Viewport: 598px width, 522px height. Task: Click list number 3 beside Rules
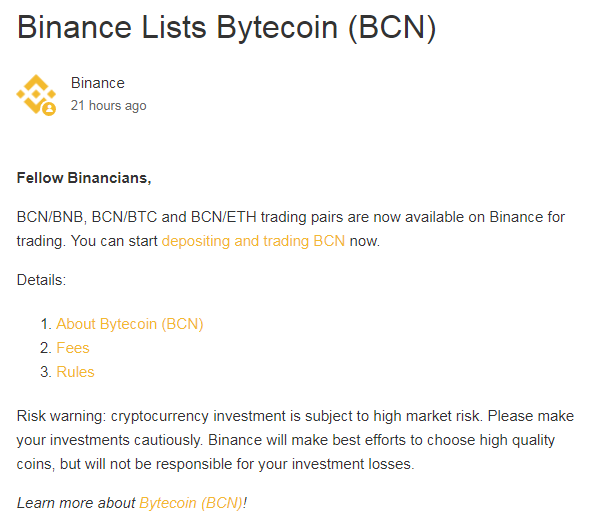pos(46,372)
